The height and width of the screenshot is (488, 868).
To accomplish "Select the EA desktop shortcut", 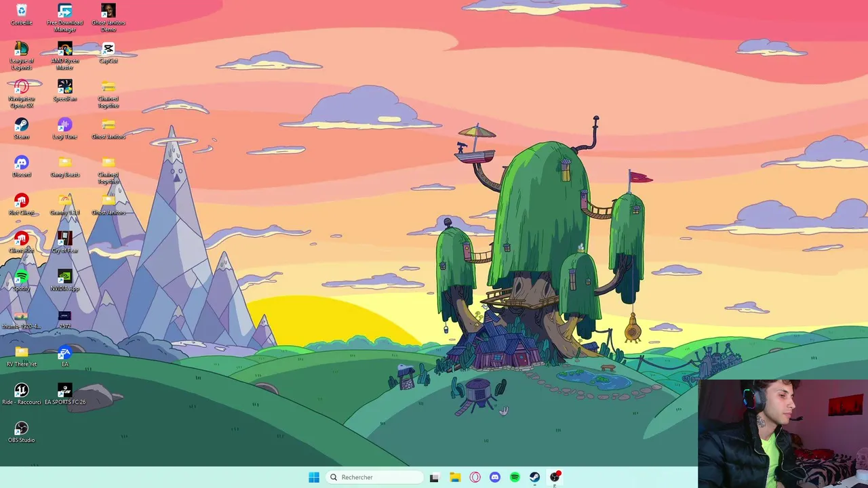I will tap(65, 356).
